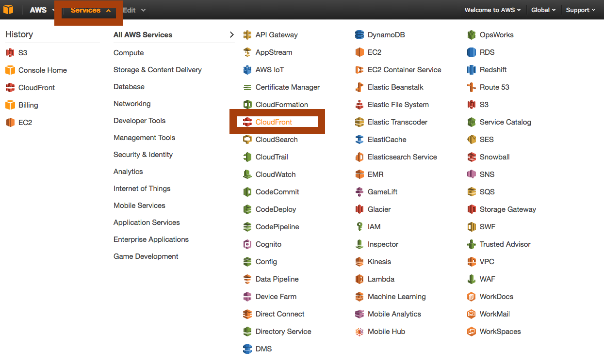This screenshot has height=364, width=604.
Task: Click the DynamoDB service icon
Action: pyautogui.click(x=359, y=35)
